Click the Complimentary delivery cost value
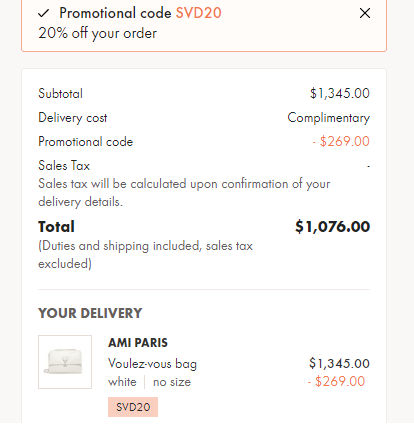Image resolution: width=414 pixels, height=429 pixels. (329, 118)
